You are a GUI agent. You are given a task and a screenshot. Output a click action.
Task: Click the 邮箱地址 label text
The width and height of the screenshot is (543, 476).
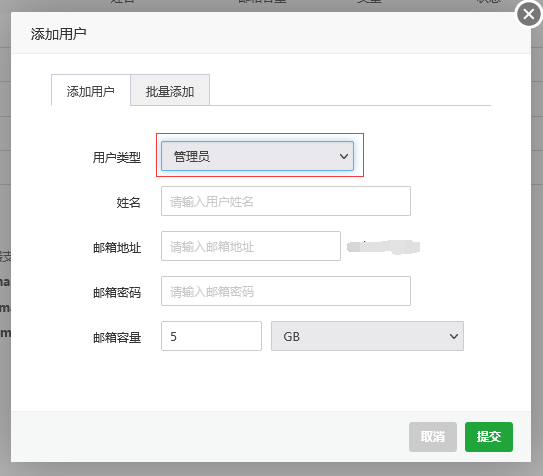(117, 248)
